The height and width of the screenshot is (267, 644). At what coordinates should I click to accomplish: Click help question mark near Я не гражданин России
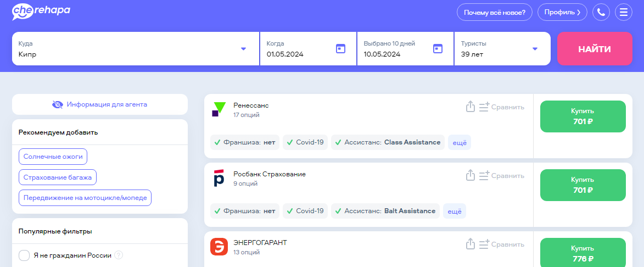[x=119, y=255]
